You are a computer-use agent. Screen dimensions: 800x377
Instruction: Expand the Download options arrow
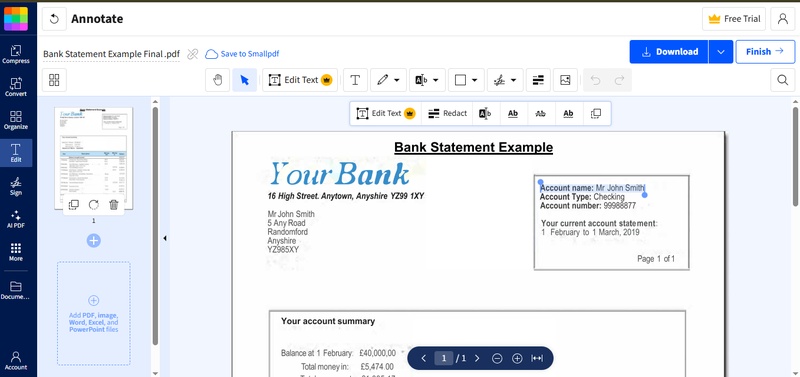pos(720,52)
